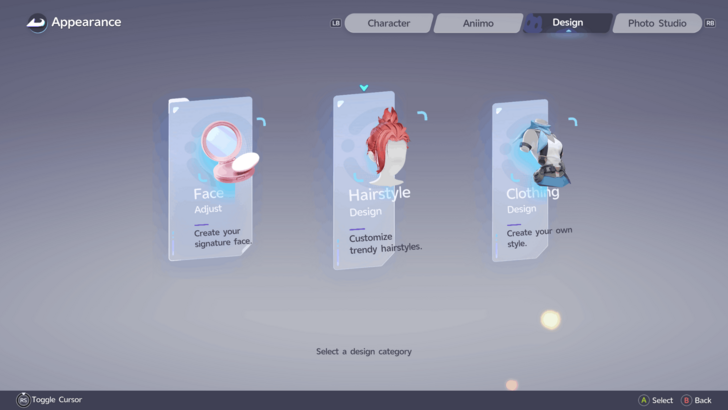The width and height of the screenshot is (728, 410).
Task: Click the LB shoulder button icon
Action: 336,23
